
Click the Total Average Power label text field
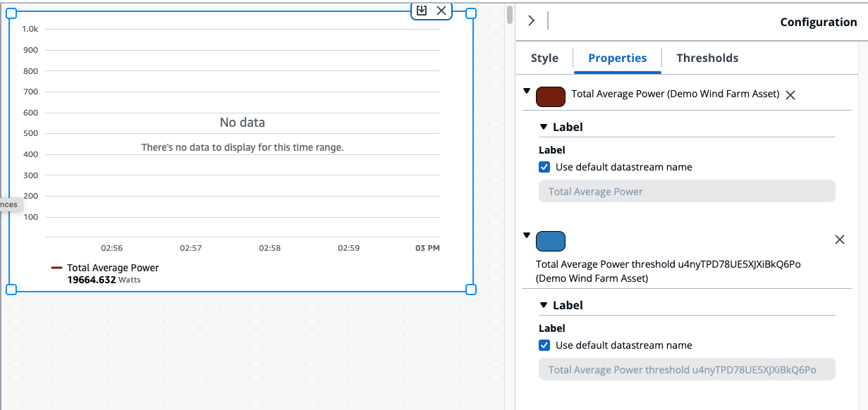(686, 192)
